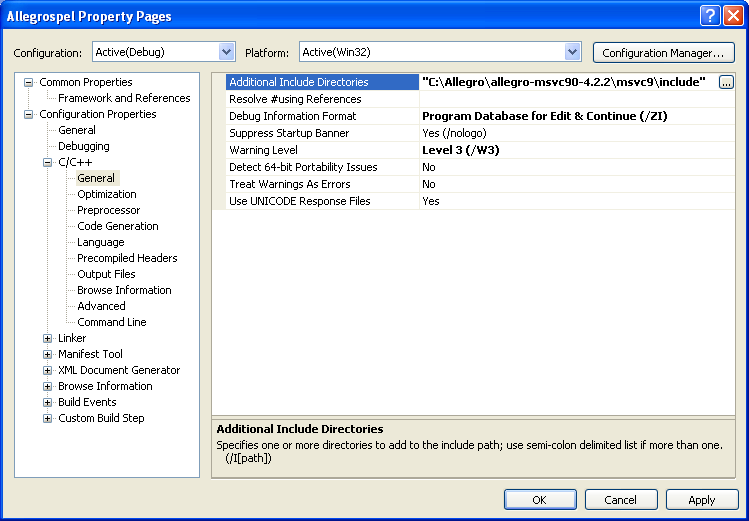This screenshot has height=521, width=749.
Task: Select Treat Warnings As Errors property
Action: (322, 184)
